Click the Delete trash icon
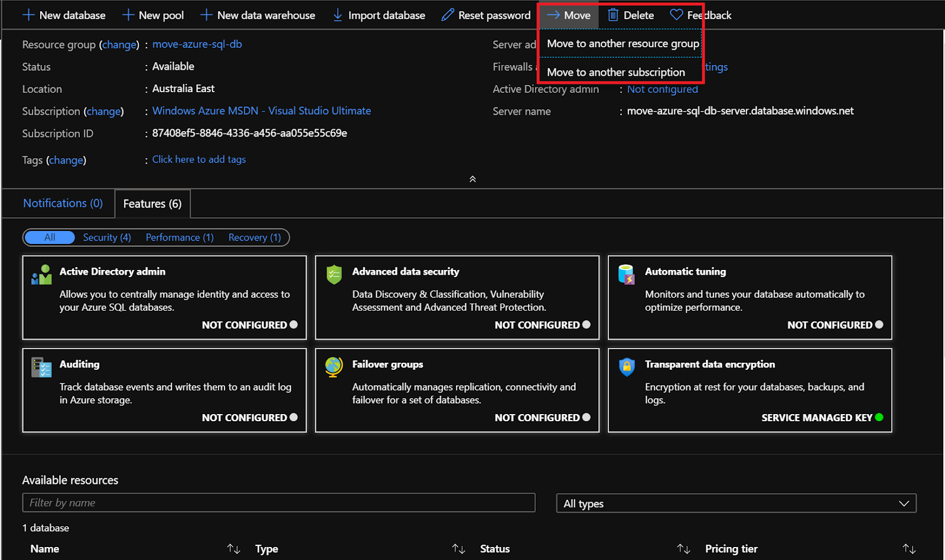The height and width of the screenshot is (560, 945). tap(612, 15)
